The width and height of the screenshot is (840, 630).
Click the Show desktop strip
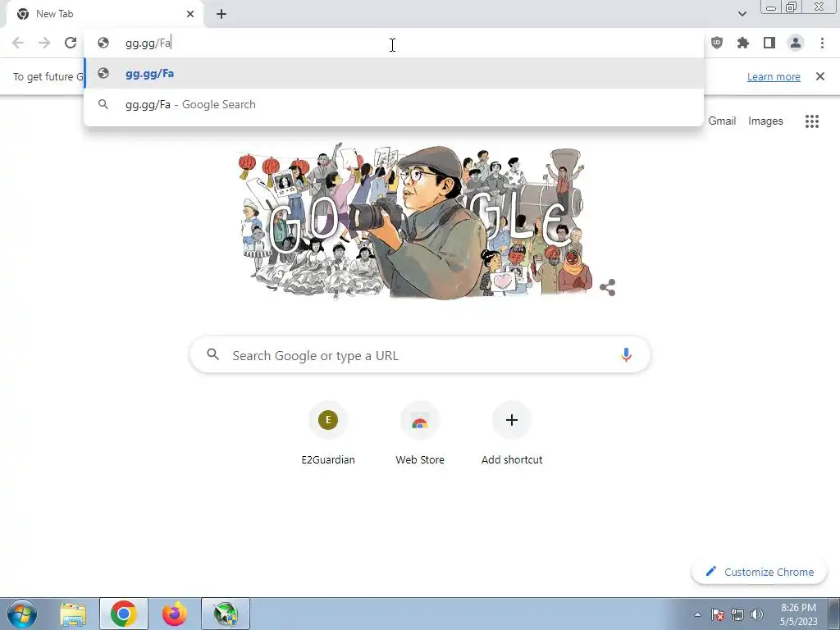pos(834,614)
